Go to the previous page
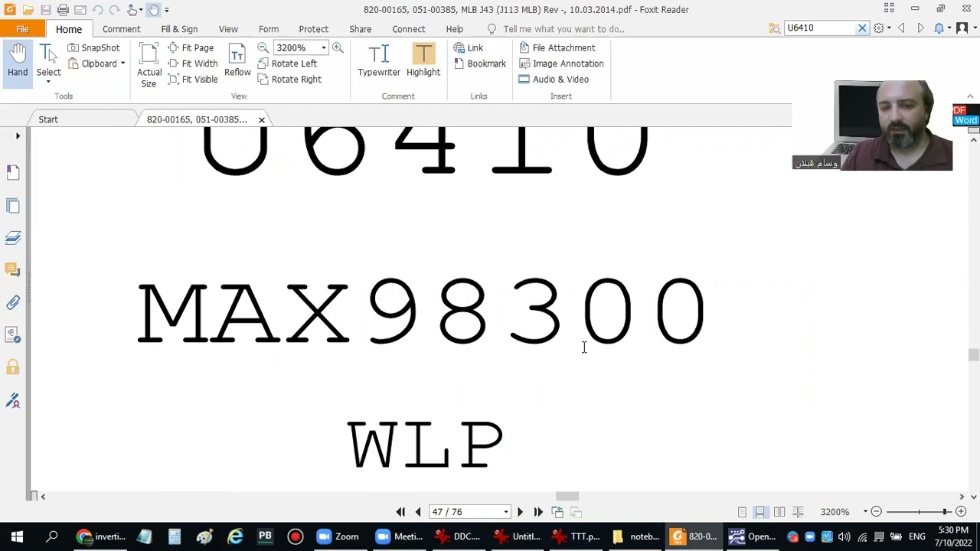The height and width of the screenshot is (551, 980). [x=418, y=512]
